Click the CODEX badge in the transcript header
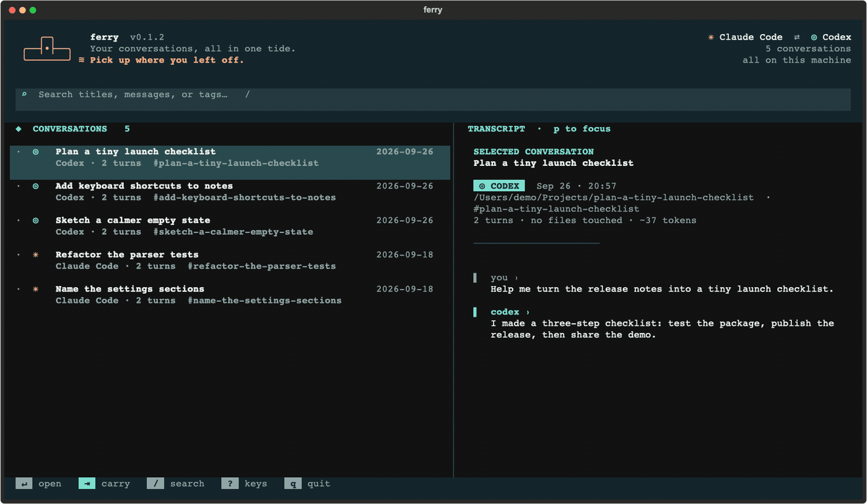Image resolution: width=867 pixels, height=504 pixels. 499,186
